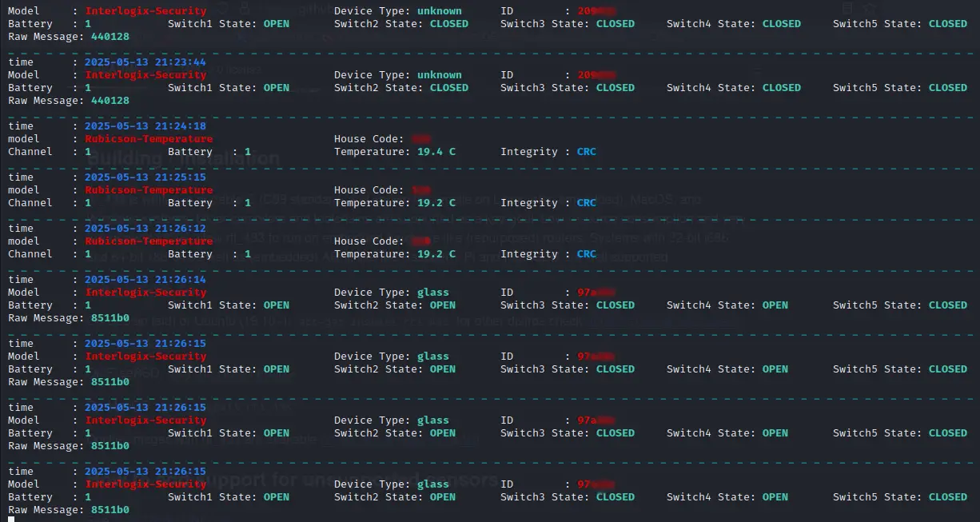This screenshot has height=522, width=980.
Task: Click Switch2 State OPEN in the 21:26:14 entry
Action: [443, 305]
